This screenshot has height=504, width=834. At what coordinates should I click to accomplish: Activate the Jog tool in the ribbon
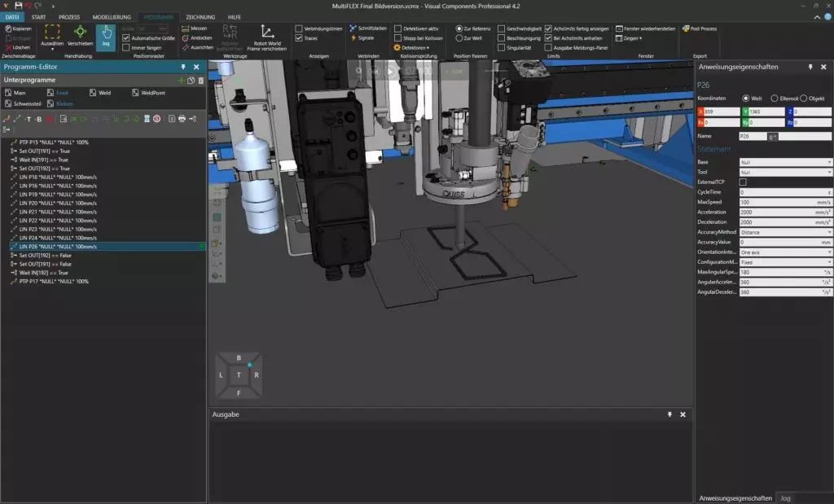(x=105, y=36)
